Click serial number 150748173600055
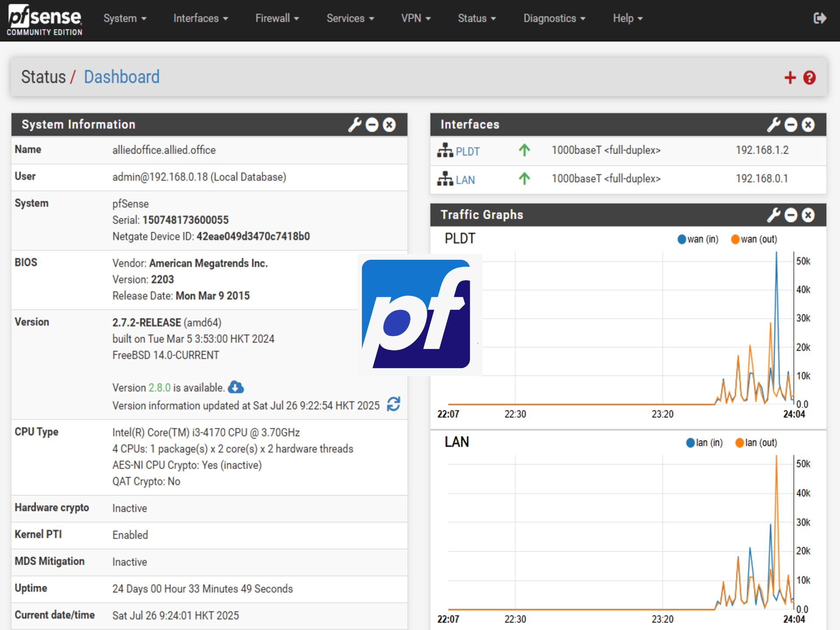 tap(185, 220)
